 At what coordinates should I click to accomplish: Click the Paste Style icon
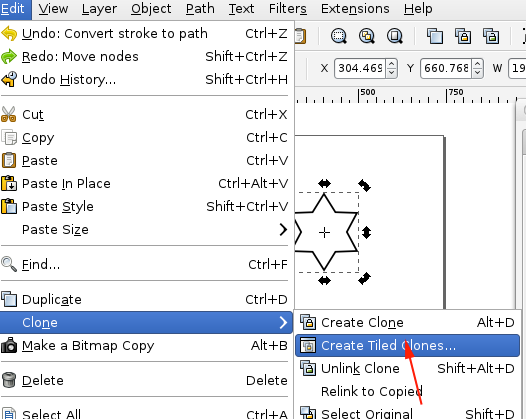coord(9,206)
